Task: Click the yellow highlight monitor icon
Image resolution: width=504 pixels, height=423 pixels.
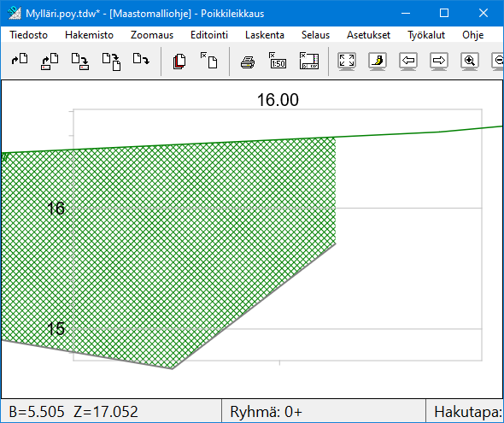Action: (x=378, y=61)
